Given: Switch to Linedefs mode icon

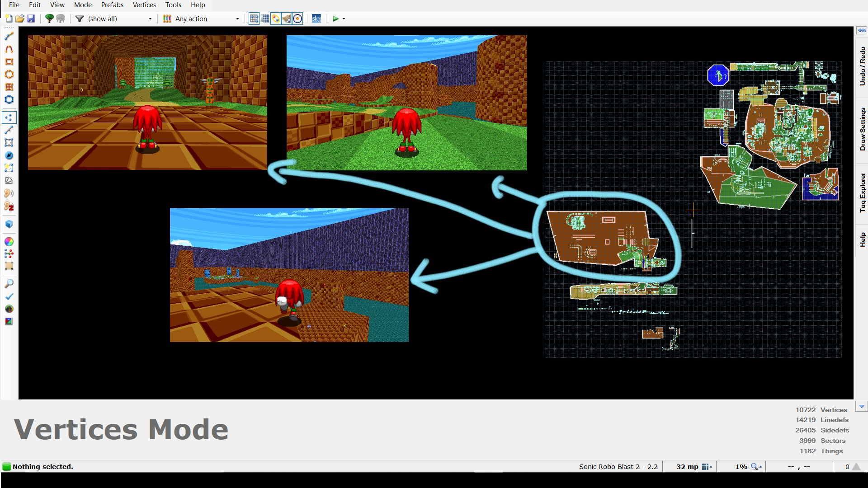Looking at the screenshot, I should [x=9, y=130].
